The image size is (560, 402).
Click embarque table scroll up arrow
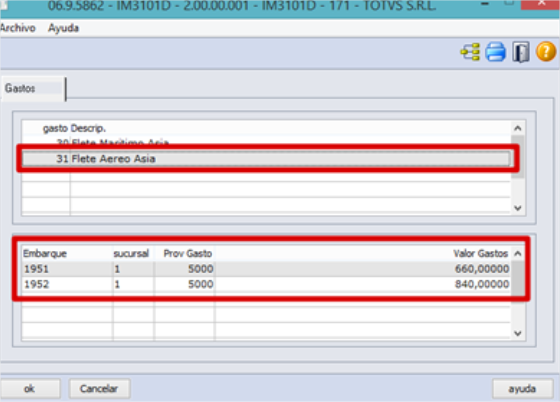[518, 253]
